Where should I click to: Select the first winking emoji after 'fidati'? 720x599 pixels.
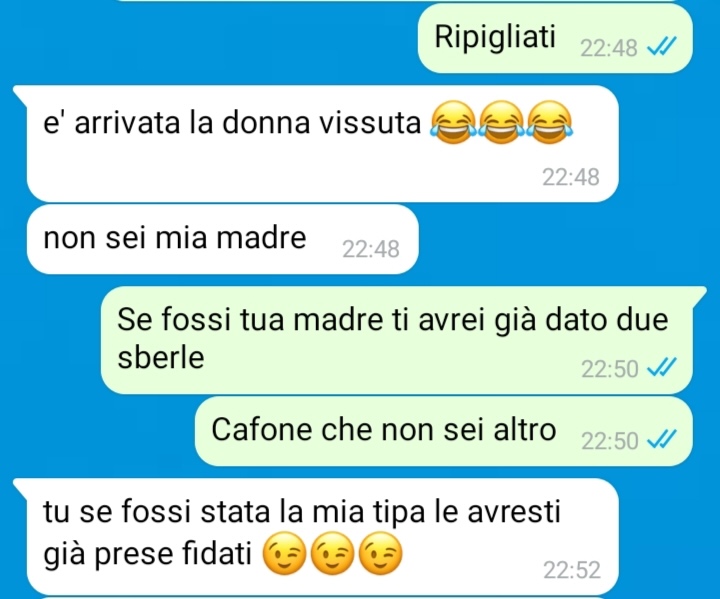(285, 553)
